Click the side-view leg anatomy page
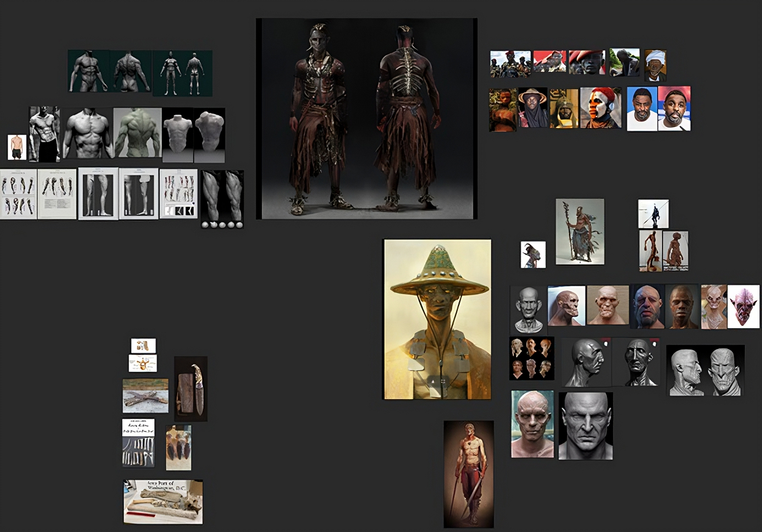The height and width of the screenshot is (532, 762). tap(139, 193)
